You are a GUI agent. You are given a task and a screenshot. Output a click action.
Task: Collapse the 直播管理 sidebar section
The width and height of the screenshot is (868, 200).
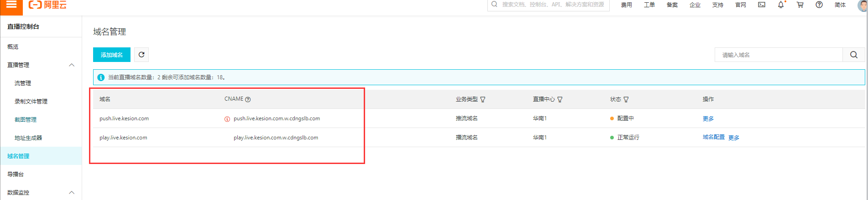point(72,65)
